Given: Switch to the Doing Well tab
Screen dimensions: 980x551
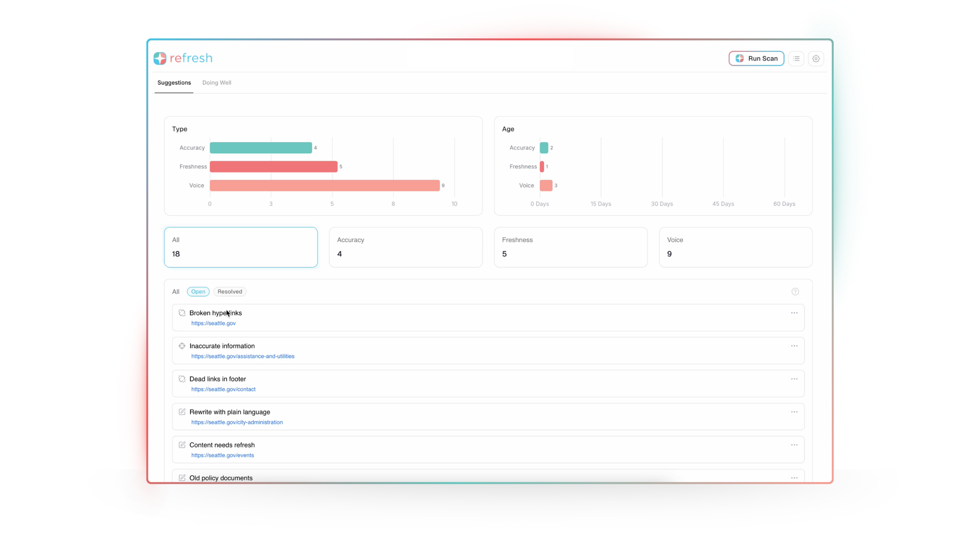Looking at the screenshot, I should click(x=216, y=83).
